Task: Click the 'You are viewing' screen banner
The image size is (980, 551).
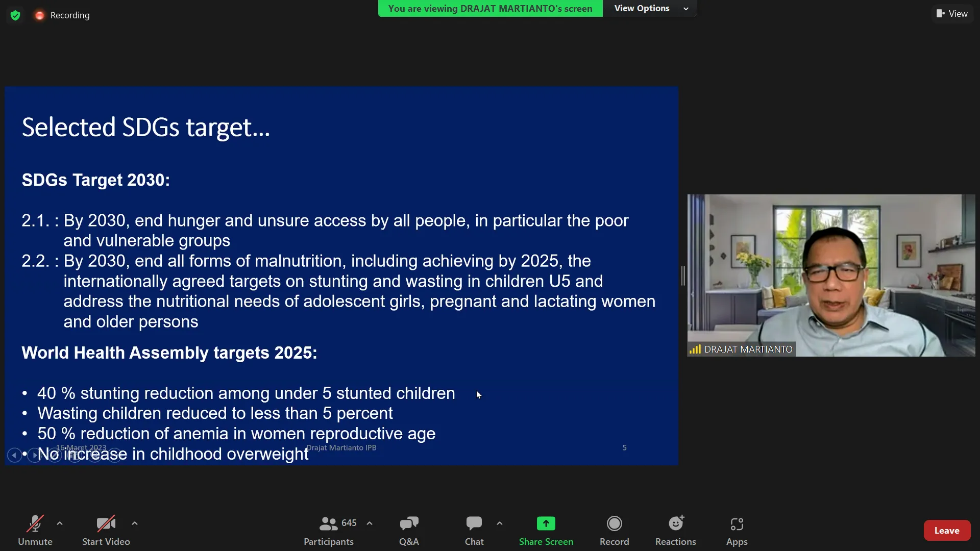Action: [x=490, y=8]
